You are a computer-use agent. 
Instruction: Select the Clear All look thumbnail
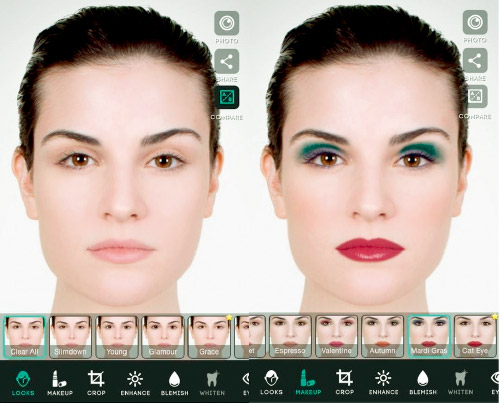click(24, 337)
